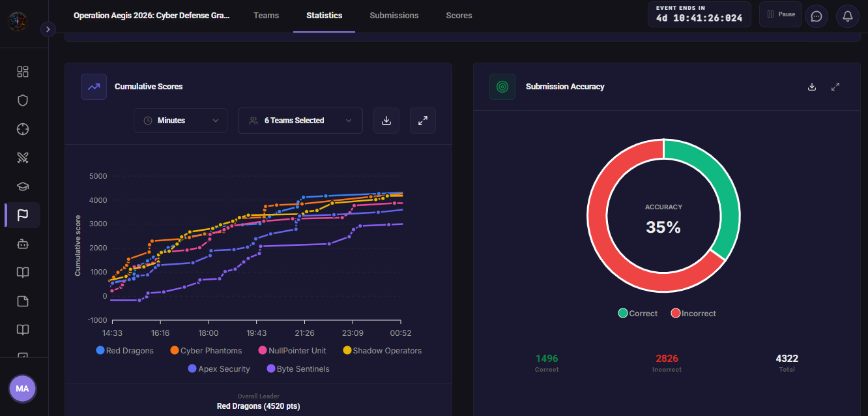Expand Cumulative Scores chart to fullscreen
This screenshot has width=868, height=416.
423,121
